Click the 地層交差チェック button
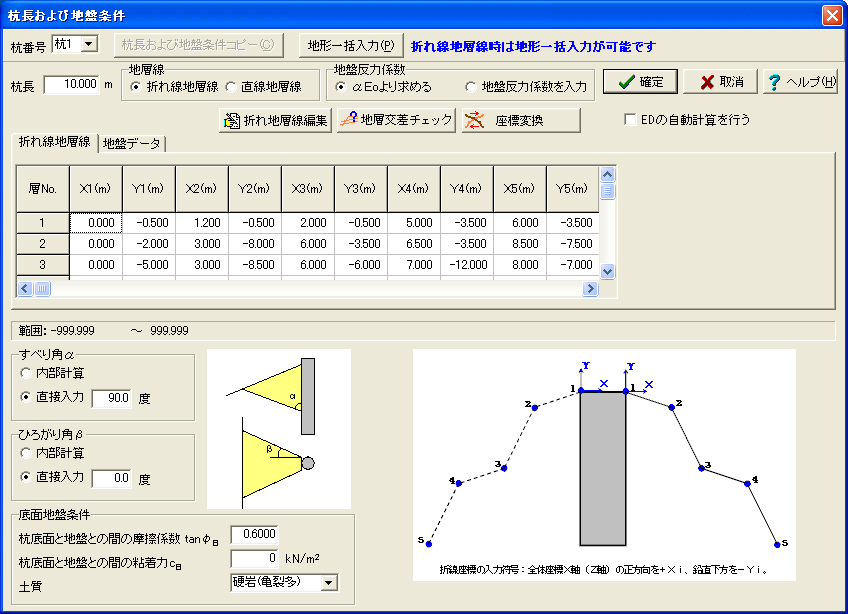The image size is (848, 614). pos(396,120)
